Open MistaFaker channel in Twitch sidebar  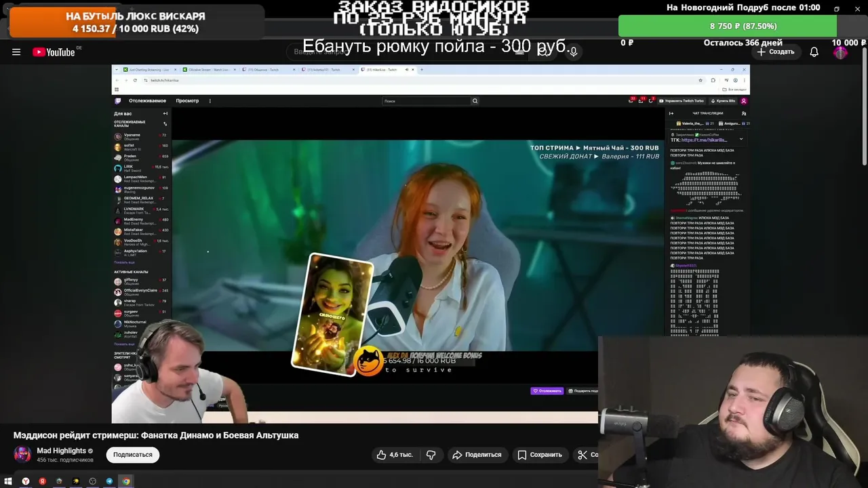tap(141, 231)
